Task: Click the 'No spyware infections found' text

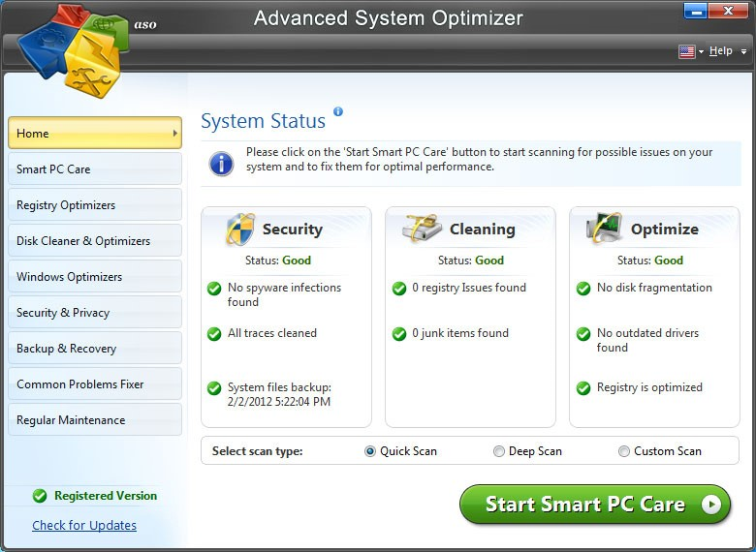Action: pos(284,294)
